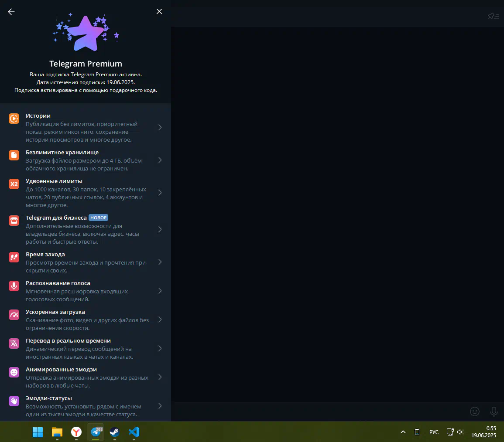Open Visual Studio Code from taskbar
The width and height of the screenshot is (504, 442).
(x=134, y=432)
